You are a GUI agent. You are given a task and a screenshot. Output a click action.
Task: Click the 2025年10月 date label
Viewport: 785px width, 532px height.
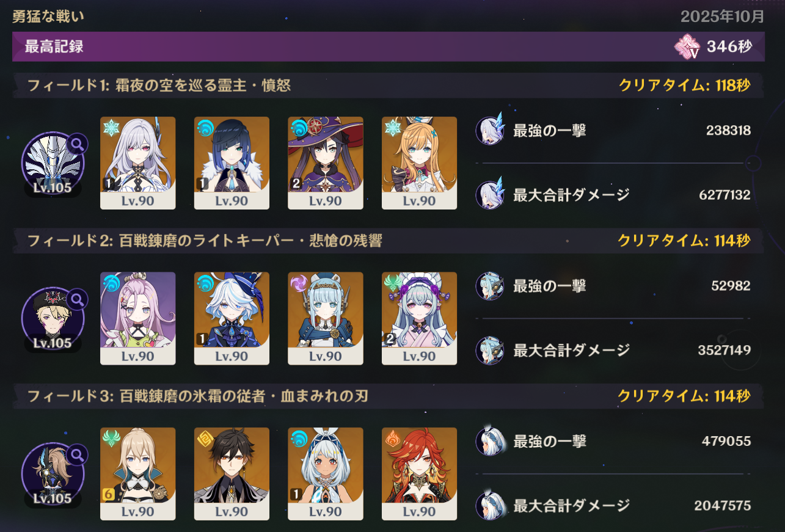[x=723, y=16]
